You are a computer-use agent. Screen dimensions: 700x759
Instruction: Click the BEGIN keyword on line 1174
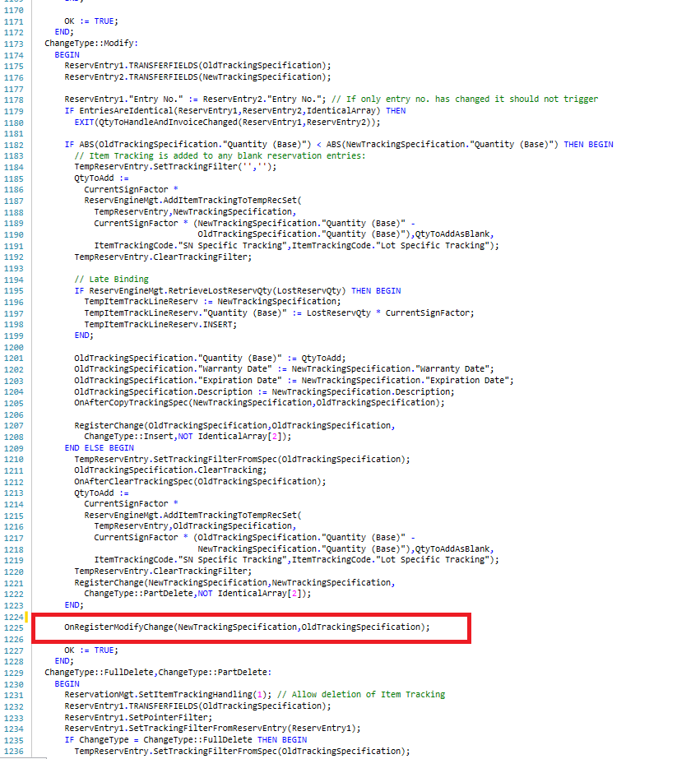coord(67,55)
